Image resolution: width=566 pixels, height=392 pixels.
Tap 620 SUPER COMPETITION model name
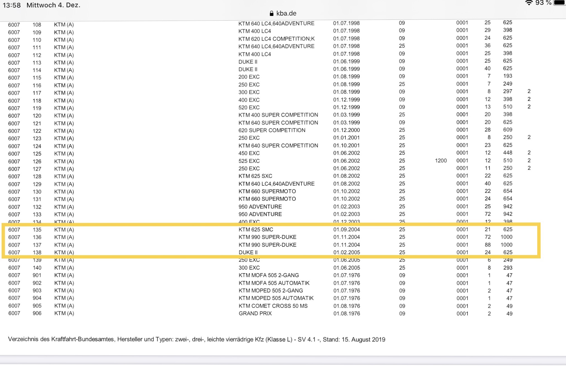point(272,130)
